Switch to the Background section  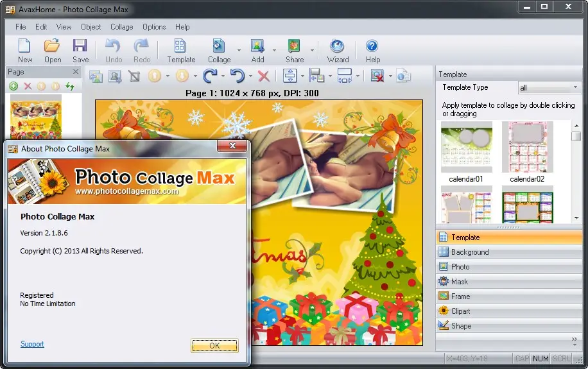pos(509,252)
